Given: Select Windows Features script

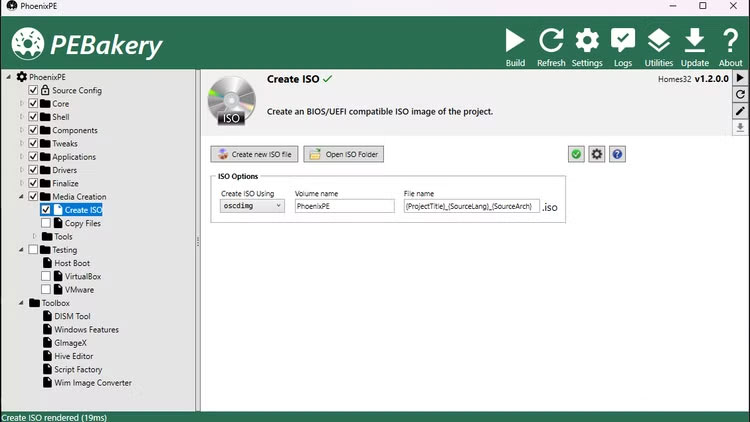Looking at the screenshot, I should click(x=87, y=330).
